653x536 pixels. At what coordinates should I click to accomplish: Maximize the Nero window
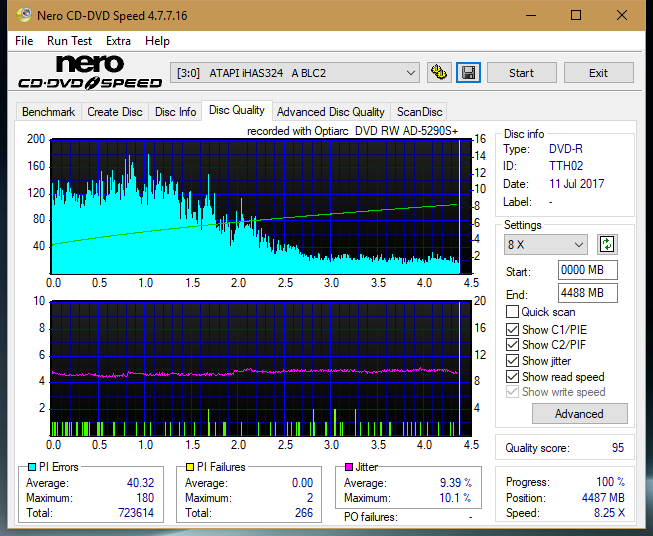[576, 15]
